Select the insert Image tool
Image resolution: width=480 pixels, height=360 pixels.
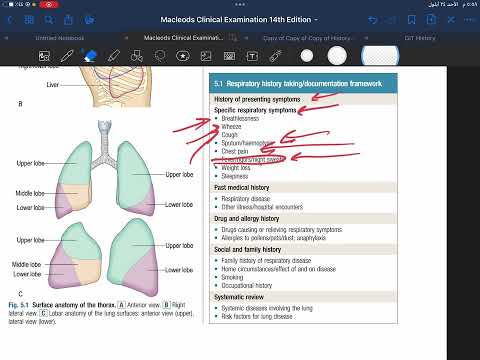pyautogui.click(x=206, y=56)
